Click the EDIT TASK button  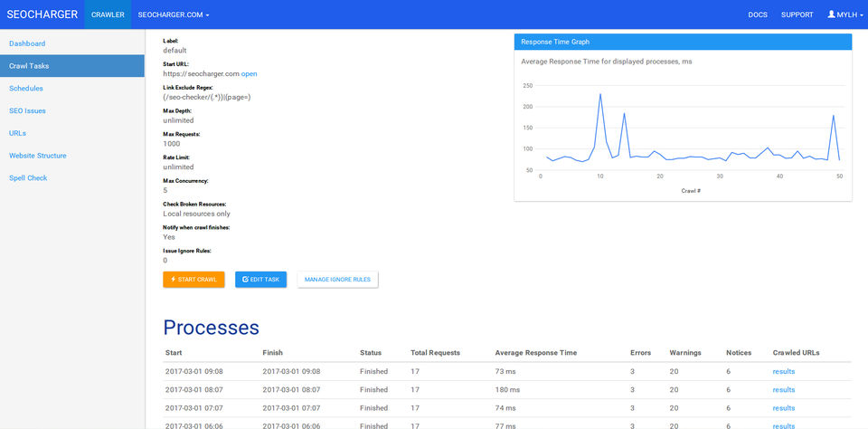click(260, 280)
